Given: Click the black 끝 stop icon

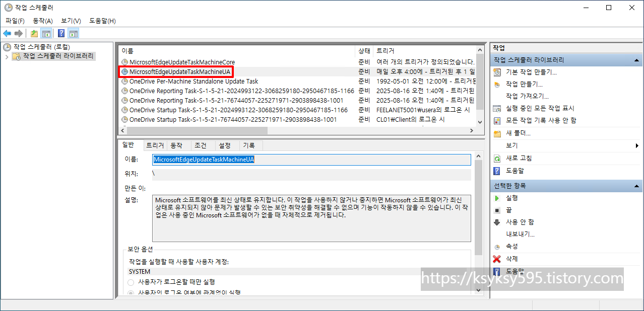Looking at the screenshot, I should [497, 210].
